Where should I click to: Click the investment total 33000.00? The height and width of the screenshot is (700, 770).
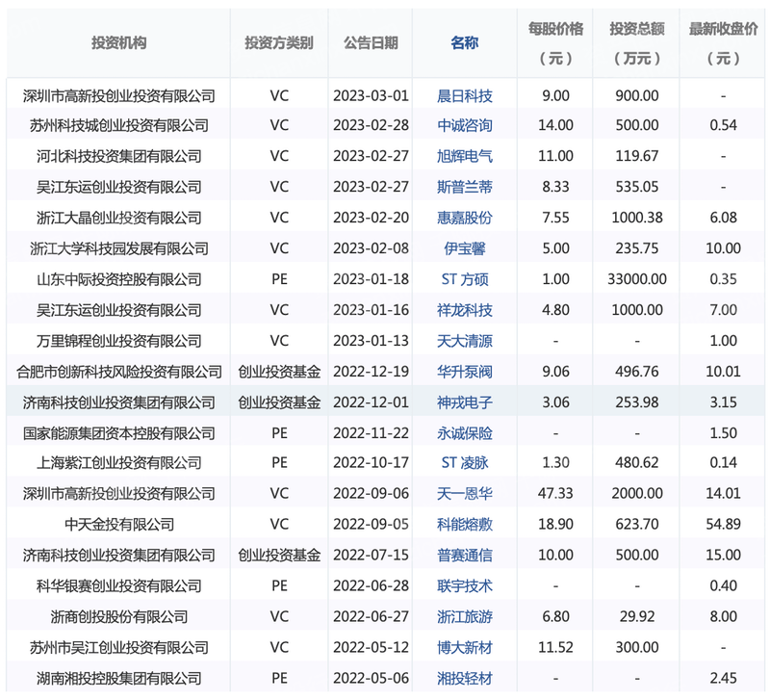637,279
